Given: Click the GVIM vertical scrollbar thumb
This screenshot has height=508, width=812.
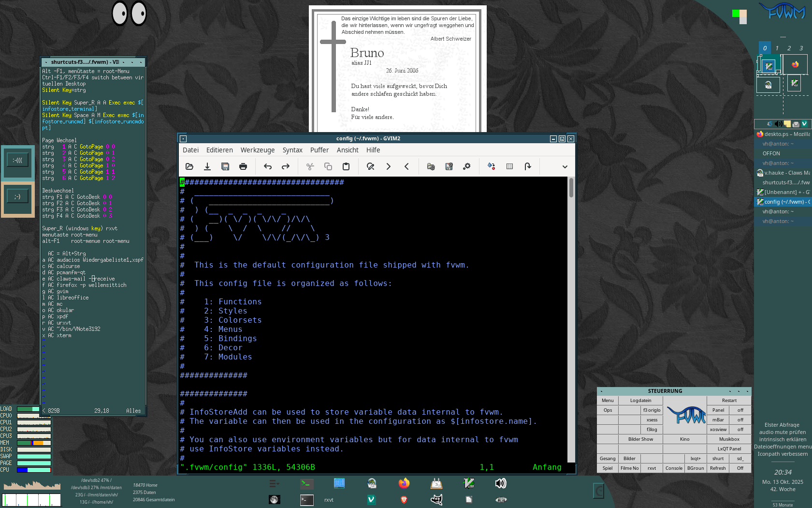Looking at the screenshot, I should pos(571,188).
